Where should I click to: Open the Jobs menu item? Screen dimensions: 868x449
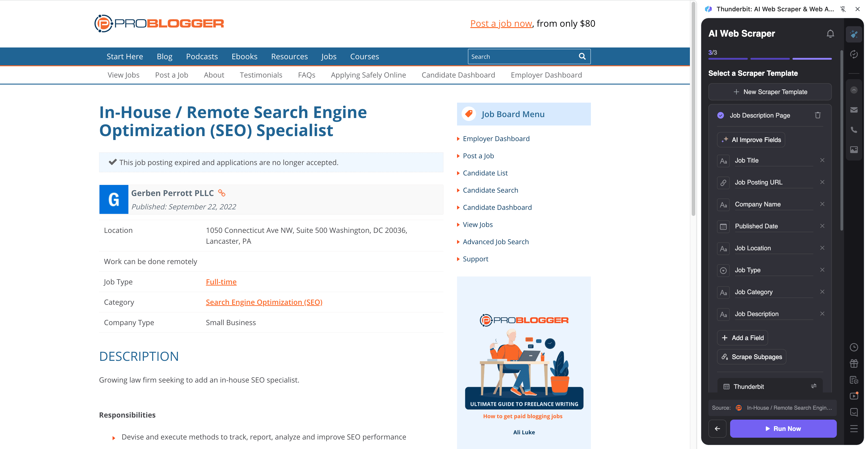coord(328,56)
